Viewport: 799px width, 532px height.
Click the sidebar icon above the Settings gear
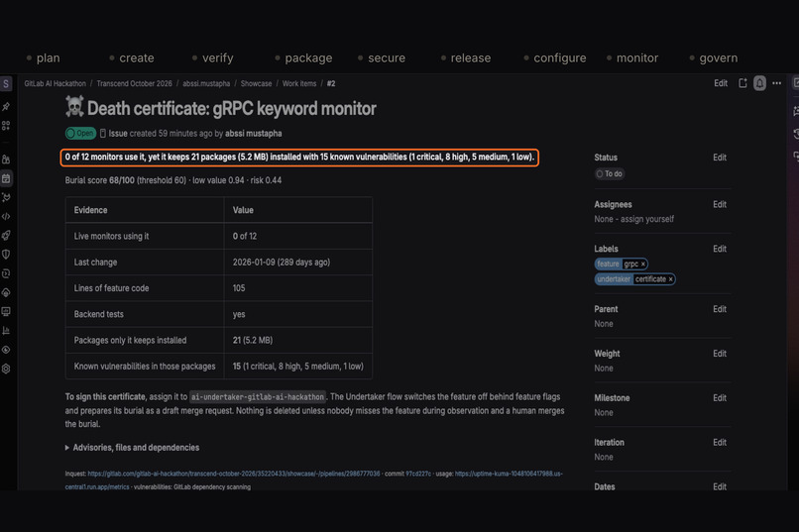click(6, 350)
